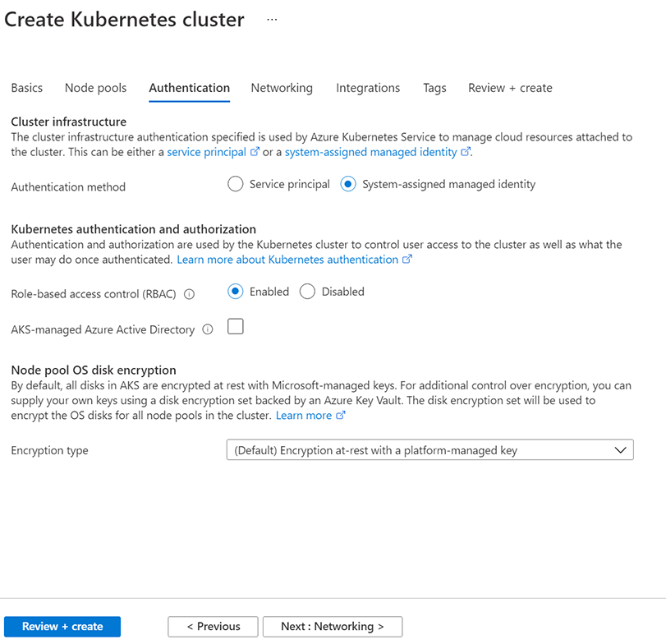Check the AKS-managed Azure Active Directory box
This screenshot has width=666, height=644.
point(236,327)
